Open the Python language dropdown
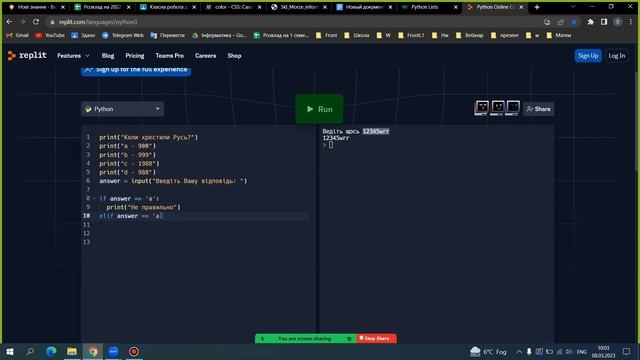The image size is (640, 360). tap(122, 109)
